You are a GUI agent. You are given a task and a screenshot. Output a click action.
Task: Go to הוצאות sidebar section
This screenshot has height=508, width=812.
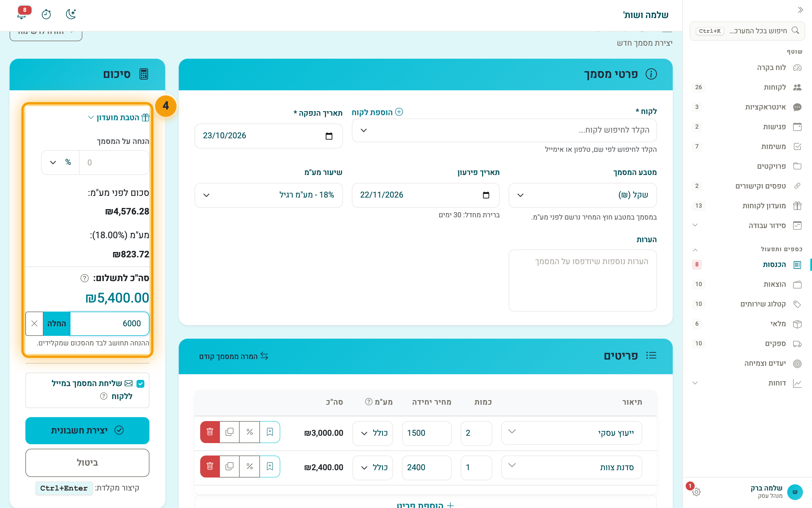pos(747,284)
